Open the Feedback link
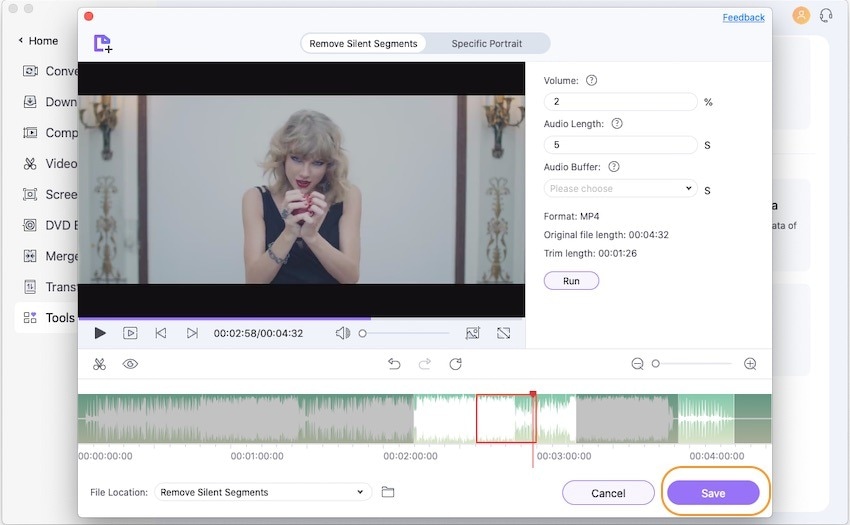The image size is (850, 525). [743, 17]
